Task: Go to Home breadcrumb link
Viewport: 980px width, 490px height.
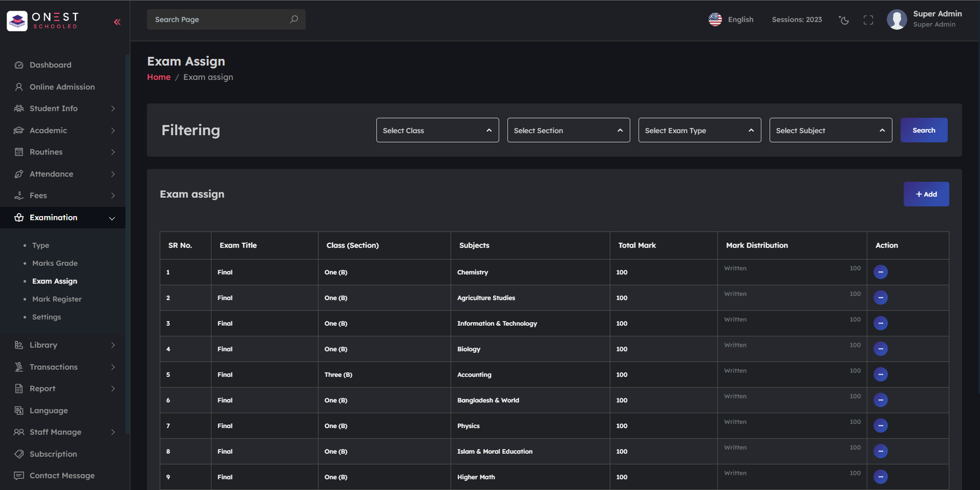Action: point(159,77)
